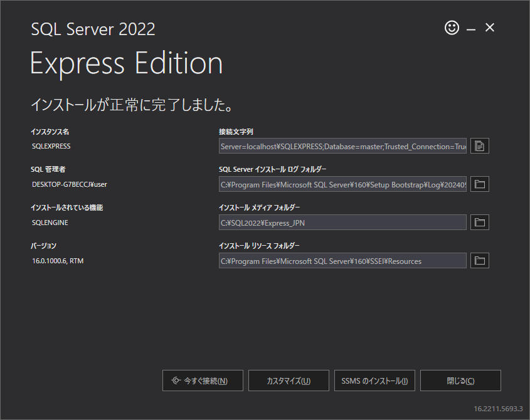Select the install log folder path field
This screenshot has height=420, width=530.
pyautogui.click(x=342, y=184)
